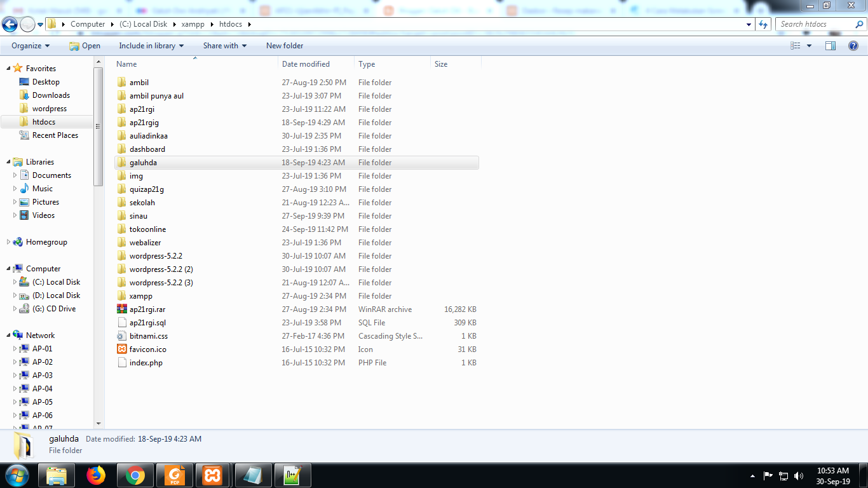Click the Open toolbar button

click(x=85, y=46)
